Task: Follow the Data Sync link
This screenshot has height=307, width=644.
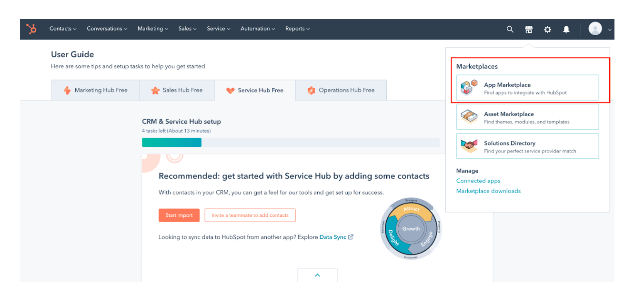Action: [333, 237]
